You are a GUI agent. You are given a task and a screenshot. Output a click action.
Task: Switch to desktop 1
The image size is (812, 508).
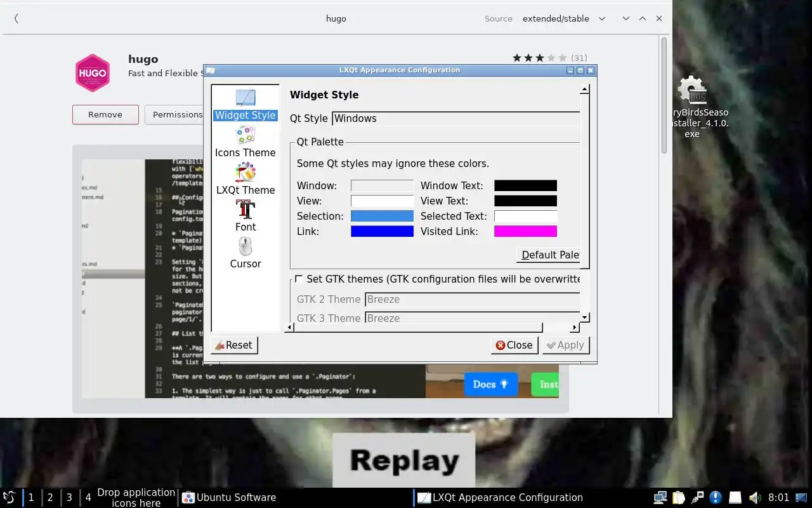click(x=31, y=498)
